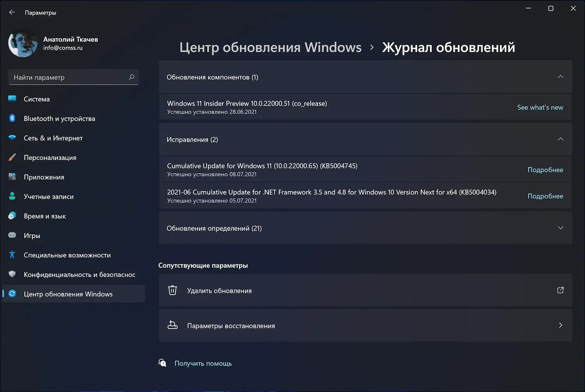Click the Журнал обновлений heading
Image resolution: width=585 pixels, height=392 pixels.
[448, 47]
